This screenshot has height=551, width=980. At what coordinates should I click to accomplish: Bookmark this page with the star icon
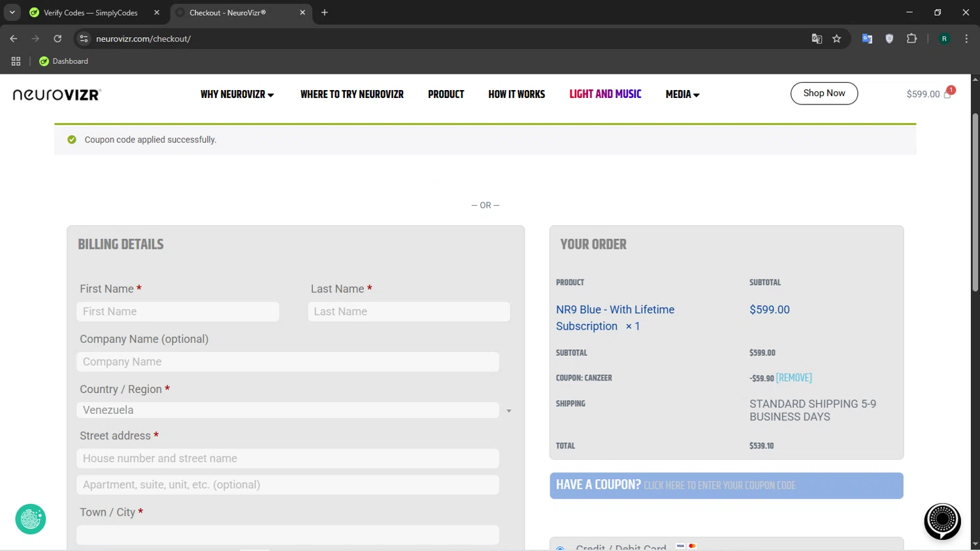click(837, 39)
